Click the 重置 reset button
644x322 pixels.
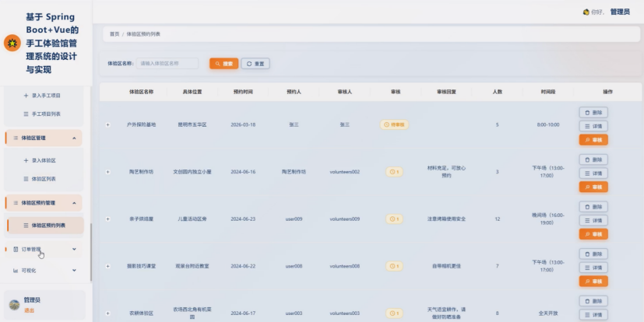[255, 64]
